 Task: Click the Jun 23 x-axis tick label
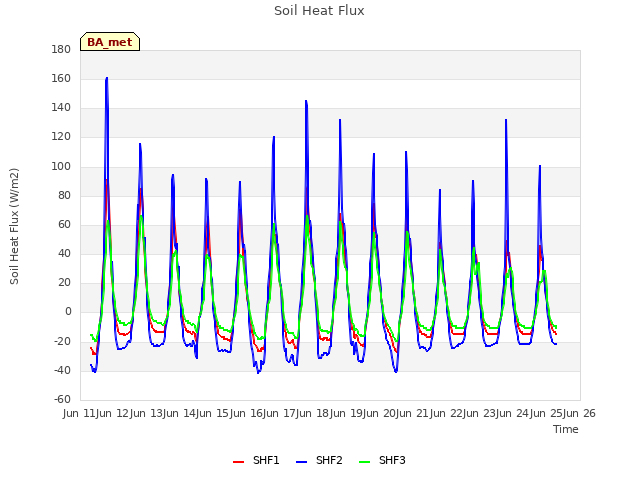pos(480,413)
